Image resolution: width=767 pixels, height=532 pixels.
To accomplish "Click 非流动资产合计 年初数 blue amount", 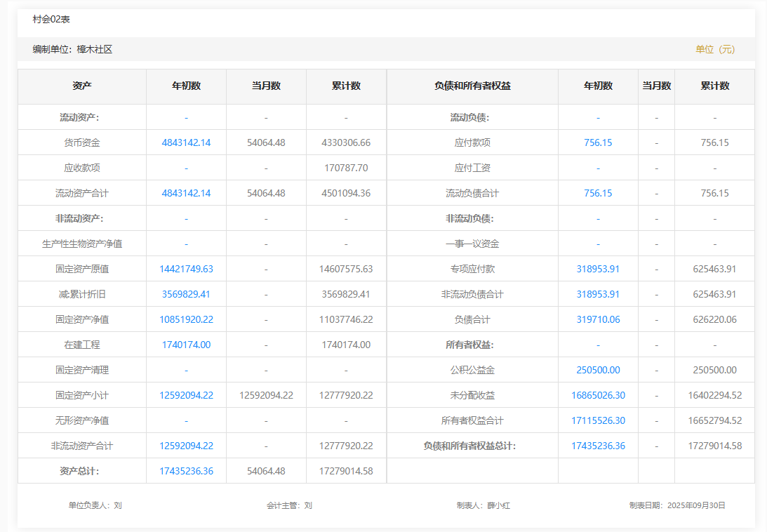I will [186, 446].
